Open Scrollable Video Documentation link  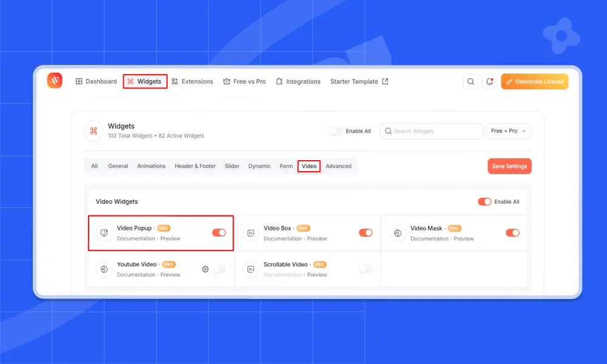point(283,275)
